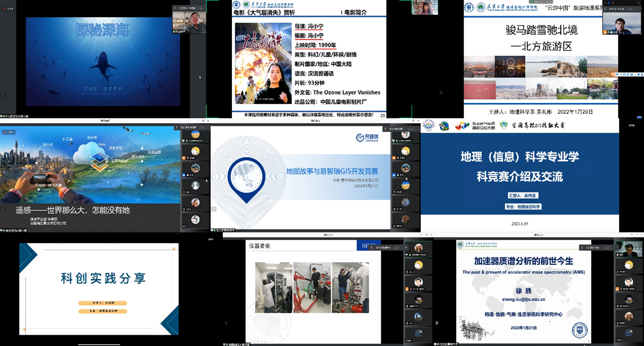Click the presenter video beside the AMS slide
The image size is (644, 346).
point(629,249)
